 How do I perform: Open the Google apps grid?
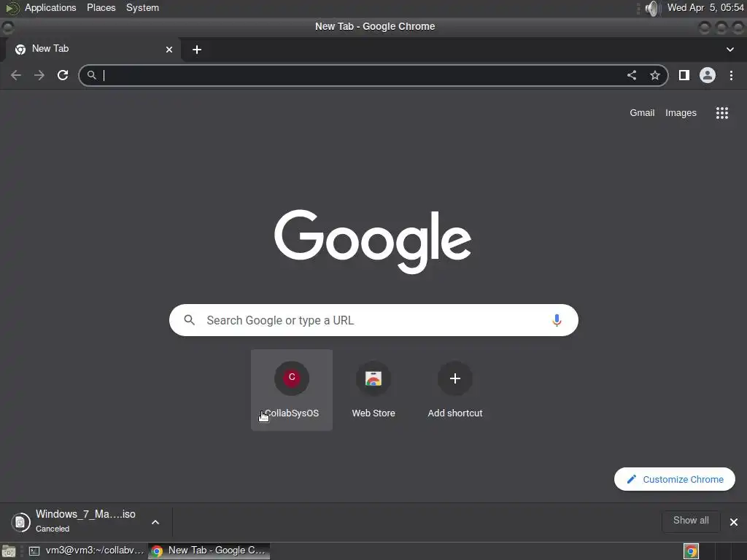(722, 113)
